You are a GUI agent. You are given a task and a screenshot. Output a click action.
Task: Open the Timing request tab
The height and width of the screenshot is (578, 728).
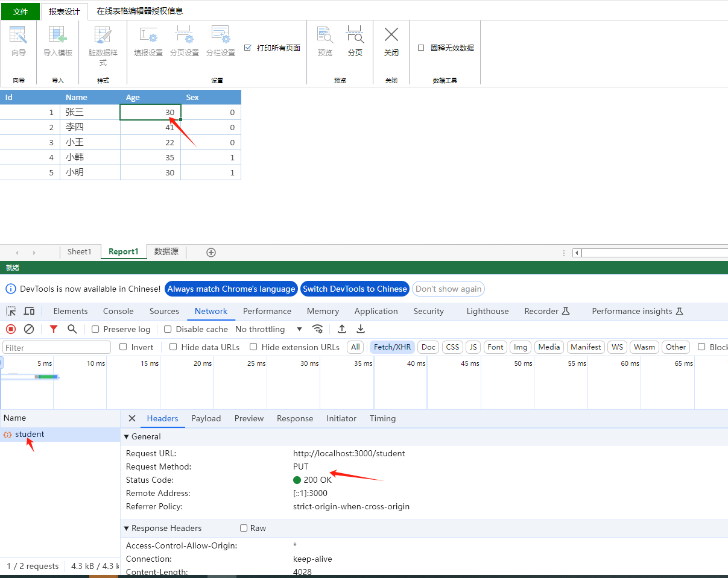point(383,418)
